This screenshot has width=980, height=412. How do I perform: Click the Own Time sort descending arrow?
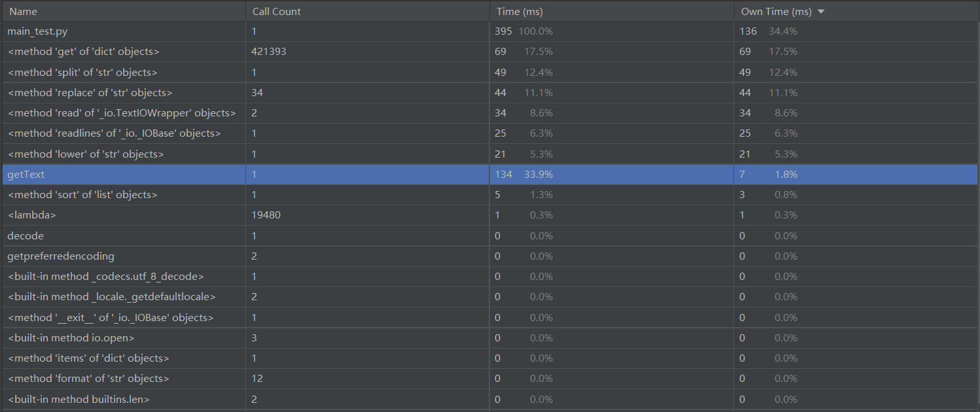[x=821, y=12]
